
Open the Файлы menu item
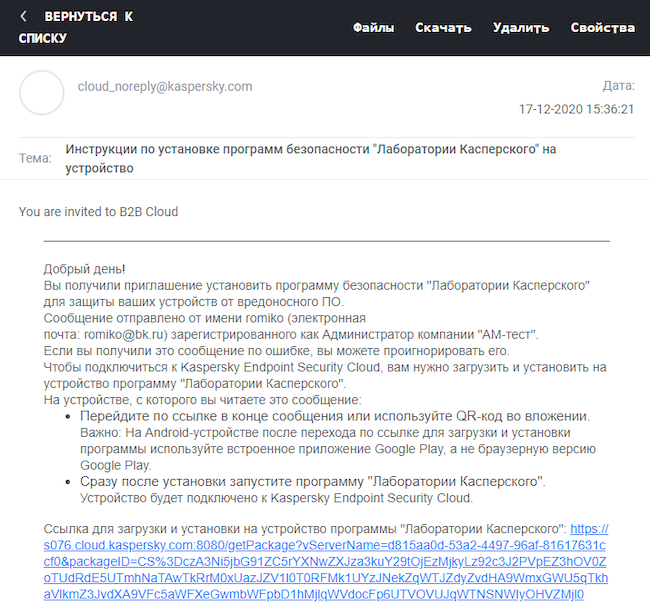click(373, 27)
